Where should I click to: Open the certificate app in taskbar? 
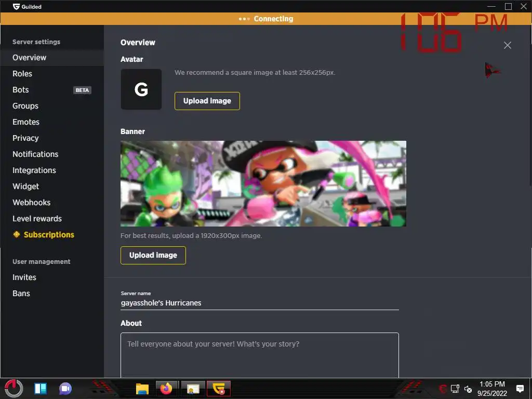point(193,389)
